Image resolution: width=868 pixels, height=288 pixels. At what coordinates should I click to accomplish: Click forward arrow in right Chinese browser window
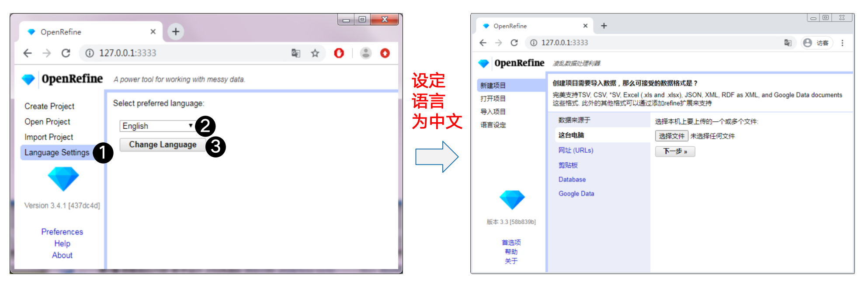[x=499, y=43]
